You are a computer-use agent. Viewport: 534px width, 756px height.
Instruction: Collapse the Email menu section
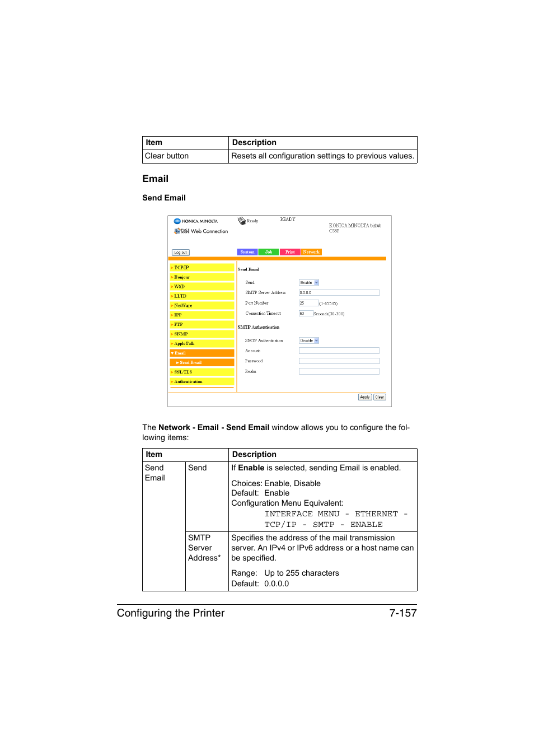pos(202,353)
